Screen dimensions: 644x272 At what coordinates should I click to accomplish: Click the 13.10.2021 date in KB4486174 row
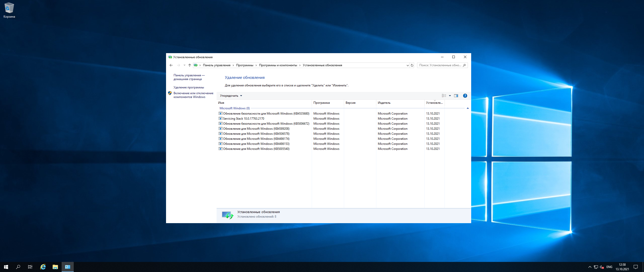pyautogui.click(x=433, y=139)
